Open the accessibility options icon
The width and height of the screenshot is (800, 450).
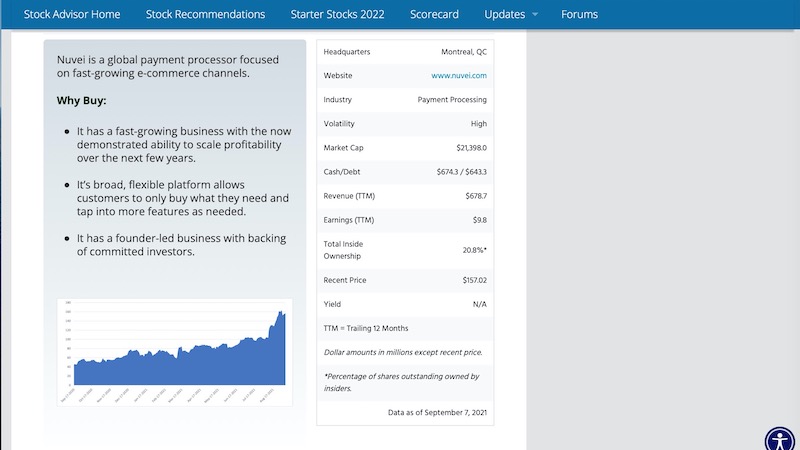[780, 441]
